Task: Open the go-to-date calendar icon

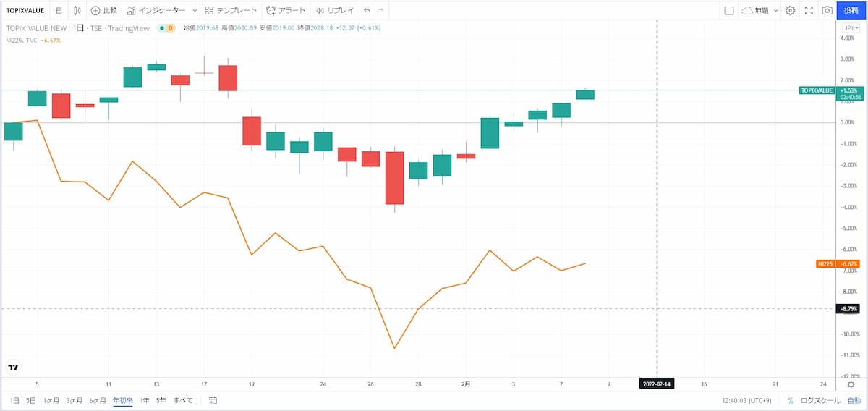Action: [x=213, y=400]
